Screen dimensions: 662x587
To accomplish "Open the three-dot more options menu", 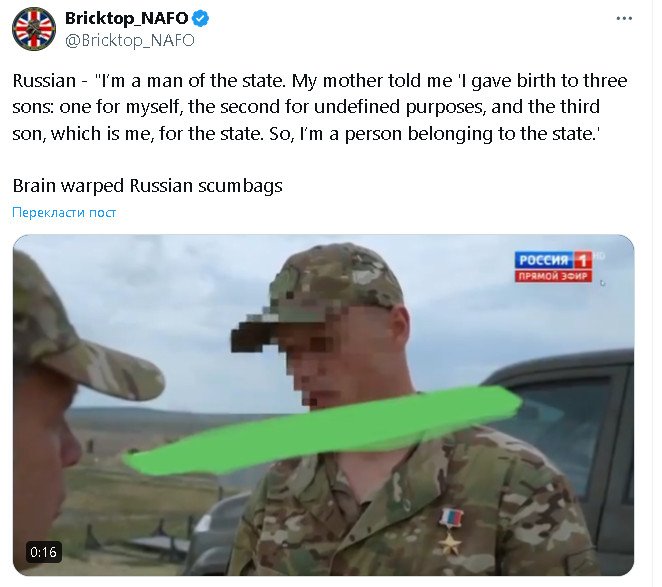I will 624,19.
